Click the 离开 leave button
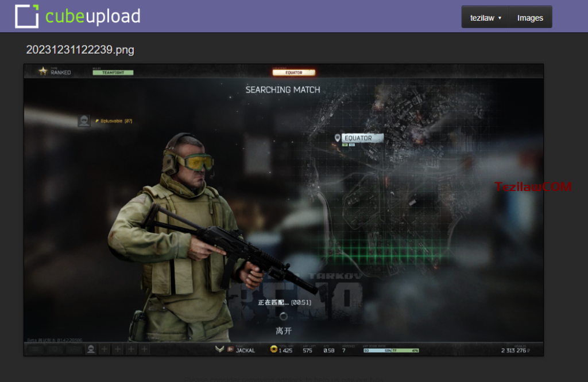The image size is (588, 382). 284,331
